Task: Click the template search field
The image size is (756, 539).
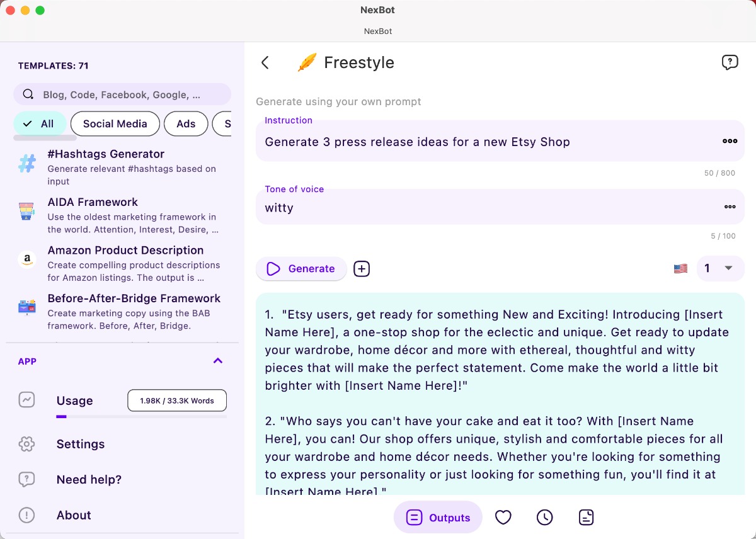Action: tap(122, 94)
